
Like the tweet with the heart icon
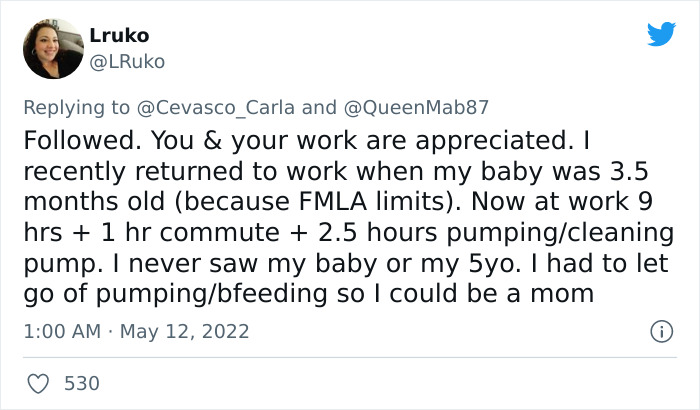tap(39, 382)
